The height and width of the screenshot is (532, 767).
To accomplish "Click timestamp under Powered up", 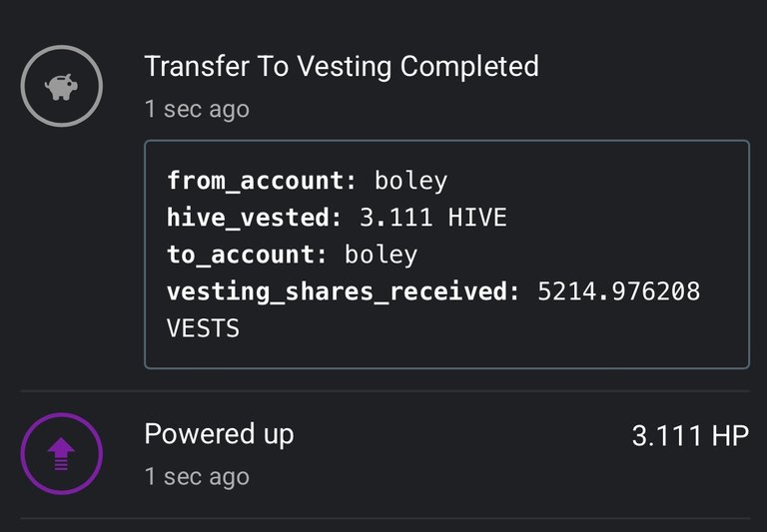I will coord(197,477).
